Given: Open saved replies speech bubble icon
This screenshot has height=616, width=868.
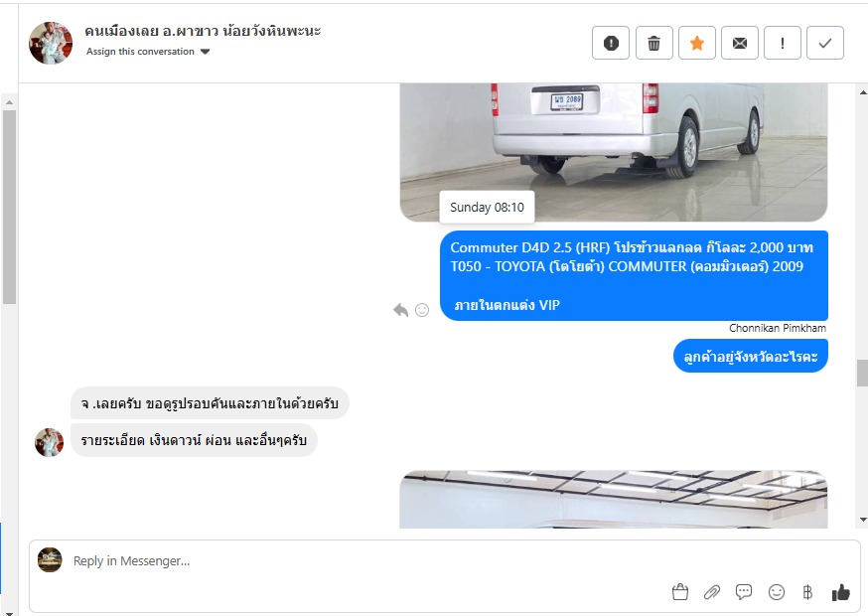Looking at the screenshot, I should coord(744,592).
